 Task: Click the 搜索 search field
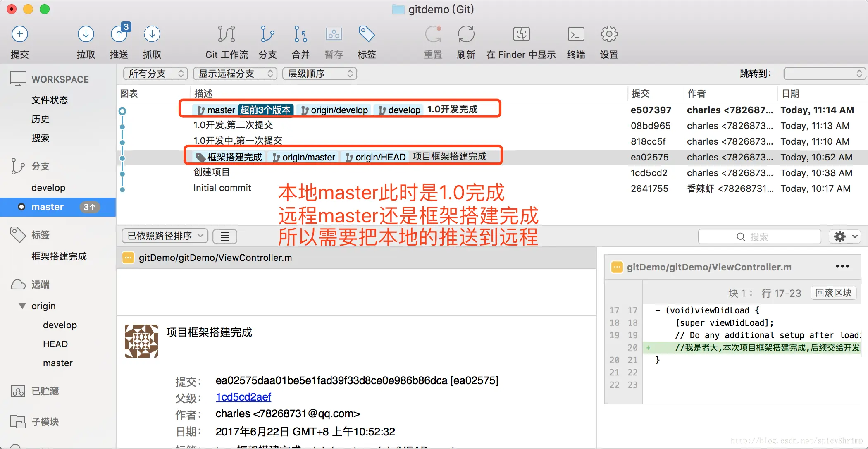point(759,236)
